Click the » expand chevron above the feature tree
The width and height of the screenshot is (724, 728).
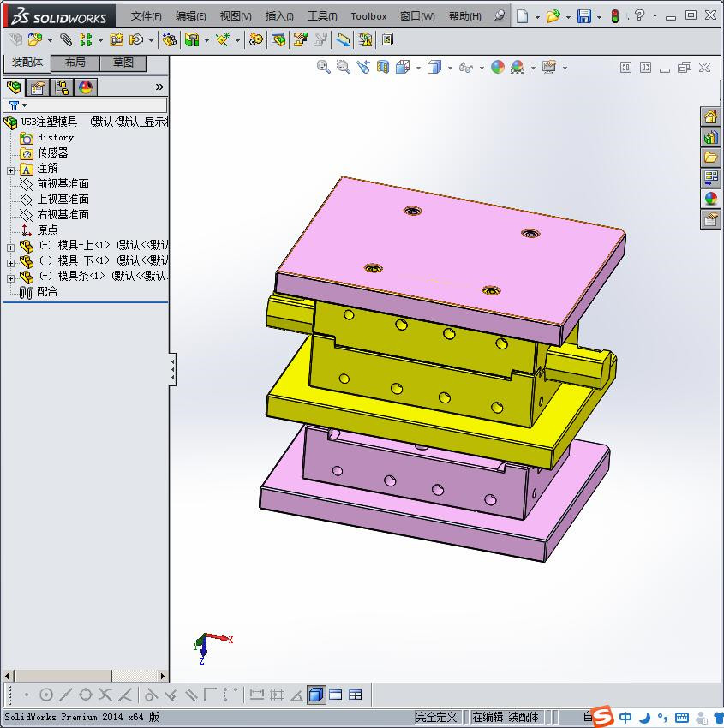coord(160,86)
